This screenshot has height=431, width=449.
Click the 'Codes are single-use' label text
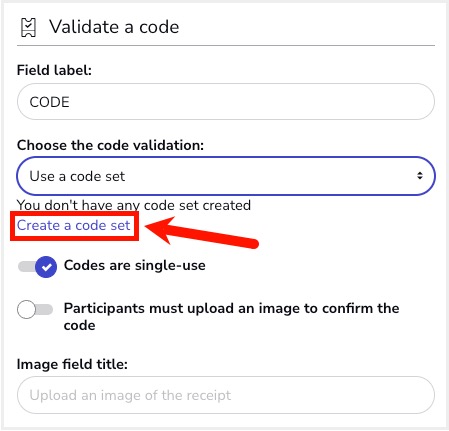tap(135, 265)
